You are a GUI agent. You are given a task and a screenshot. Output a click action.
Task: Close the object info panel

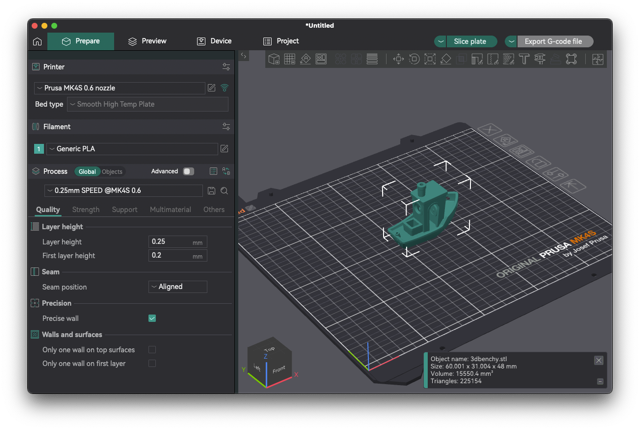[x=598, y=360]
